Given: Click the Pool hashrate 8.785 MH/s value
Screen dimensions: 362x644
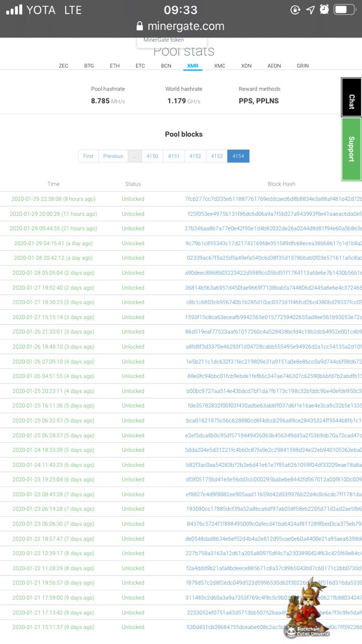Looking at the screenshot, I should coord(108,101).
